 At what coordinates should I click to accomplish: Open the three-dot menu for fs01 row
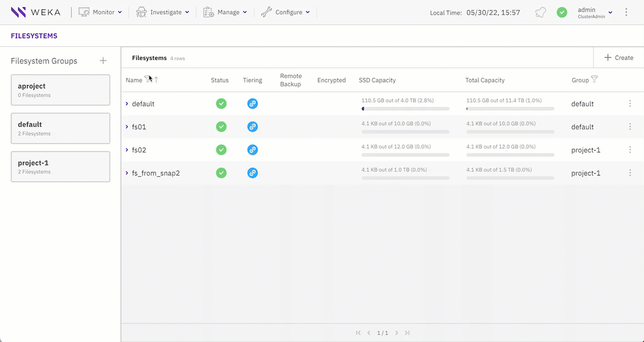coord(630,127)
